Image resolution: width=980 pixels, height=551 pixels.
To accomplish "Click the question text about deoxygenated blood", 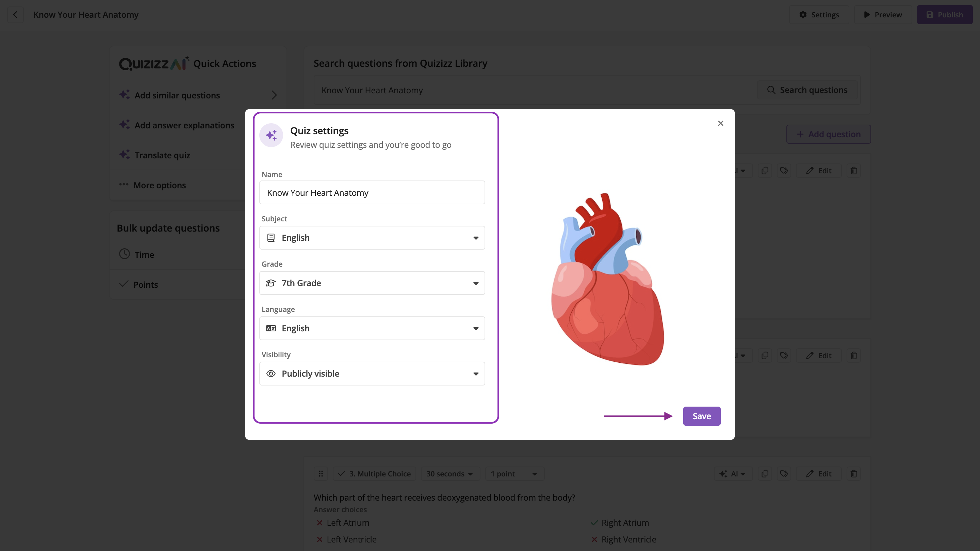I will click(x=444, y=497).
